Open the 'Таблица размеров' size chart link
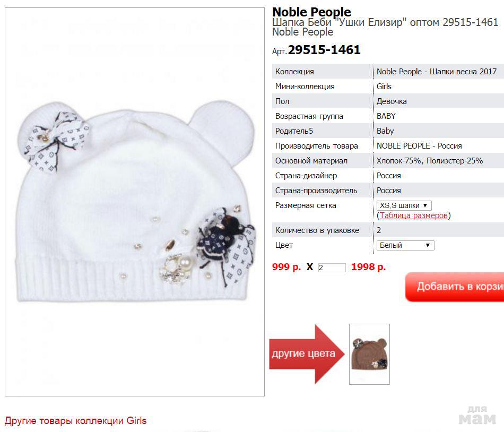The width and height of the screenshot is (504, 432). click(x=414, y=215)
